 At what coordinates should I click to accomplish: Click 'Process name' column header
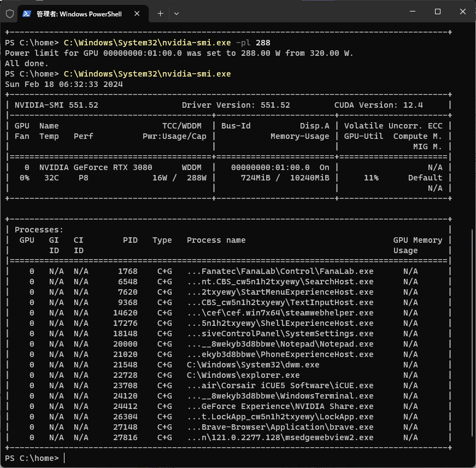216,240
